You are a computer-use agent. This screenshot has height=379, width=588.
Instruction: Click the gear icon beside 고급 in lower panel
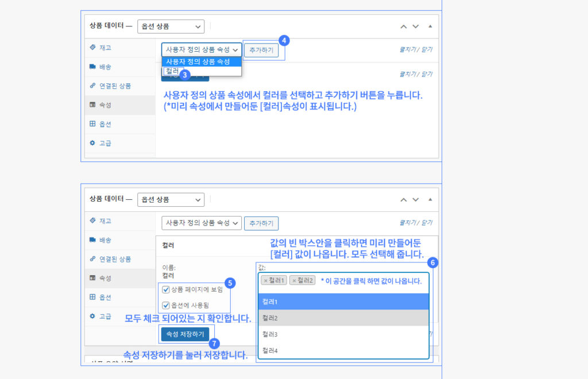point(94,316)
